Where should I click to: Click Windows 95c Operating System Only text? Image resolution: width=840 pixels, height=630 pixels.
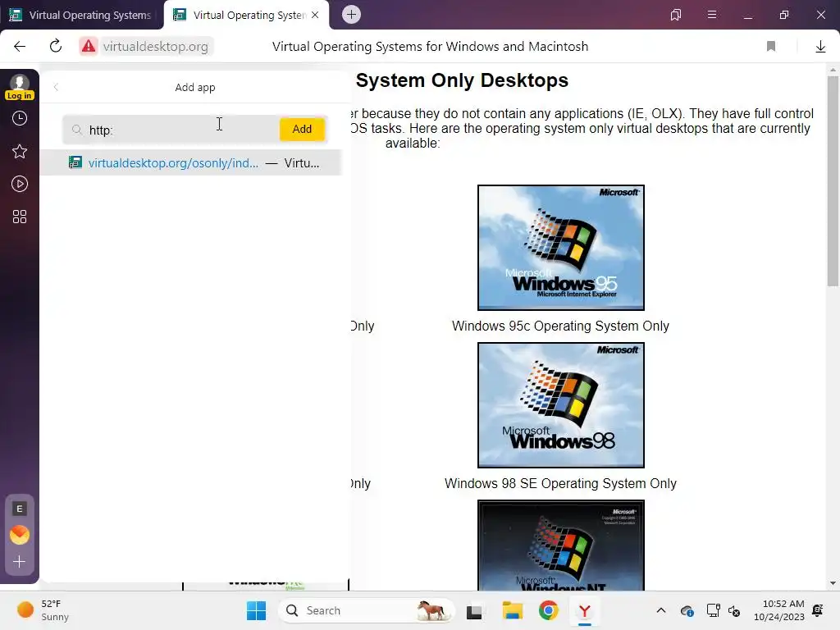pyautogui.click(x=560, y=326)
